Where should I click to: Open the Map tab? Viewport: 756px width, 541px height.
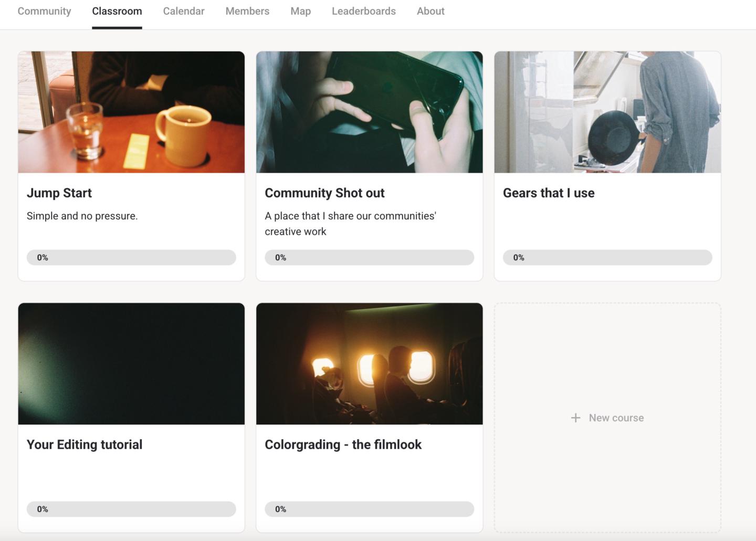click(301, 11)
